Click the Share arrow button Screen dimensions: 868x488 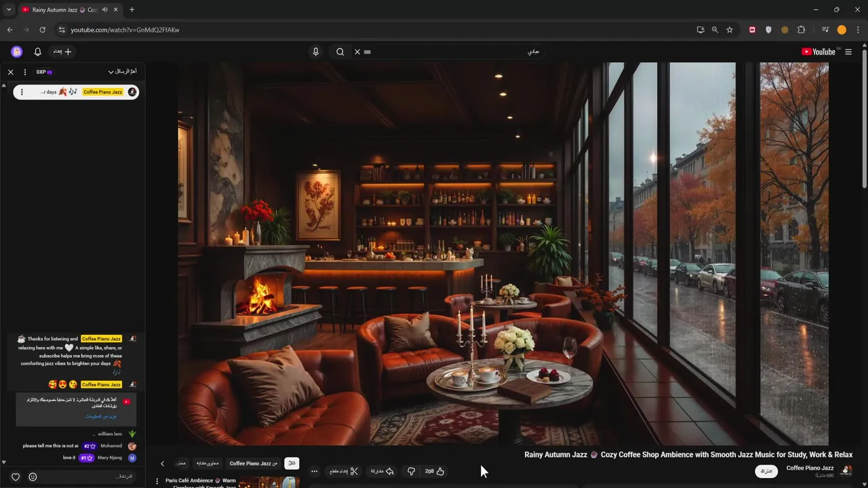click(x=382, y=471)
